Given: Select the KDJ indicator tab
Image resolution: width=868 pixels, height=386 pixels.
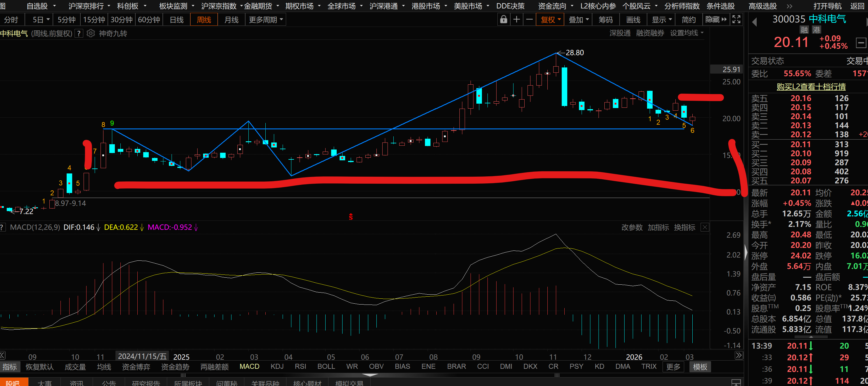Looking at the screenshot, I should click(277, 366).
